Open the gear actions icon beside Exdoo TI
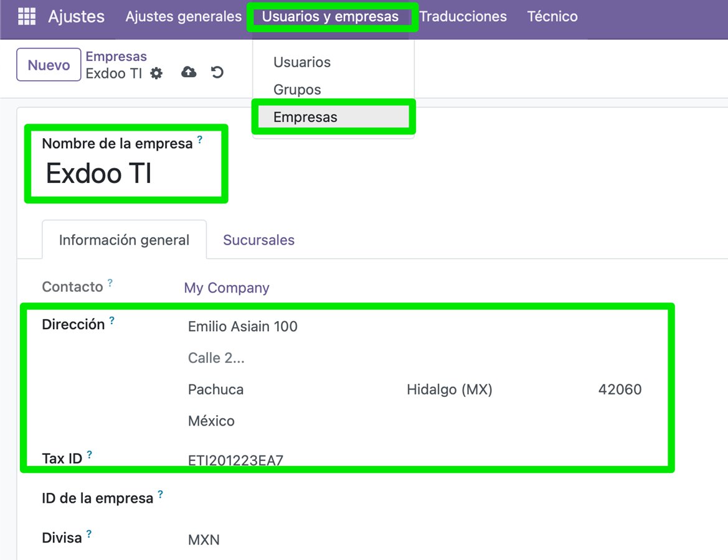 156,73
